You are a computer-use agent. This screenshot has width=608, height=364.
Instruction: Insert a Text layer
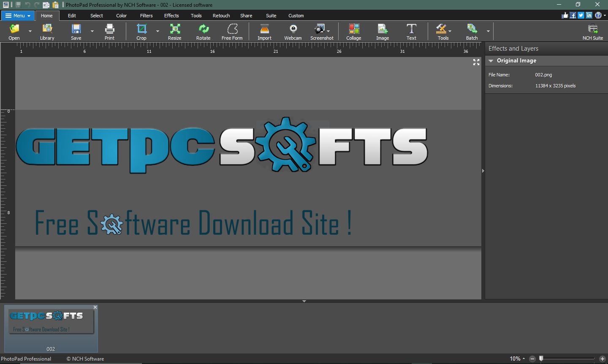point(411,32)
